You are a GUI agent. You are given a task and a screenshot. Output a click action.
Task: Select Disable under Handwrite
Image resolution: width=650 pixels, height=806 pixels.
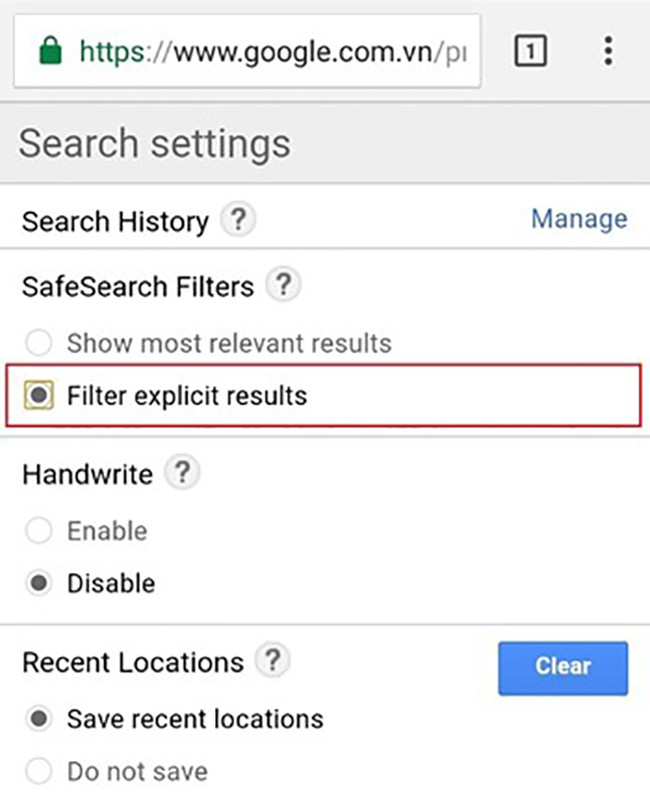(39, 583)
